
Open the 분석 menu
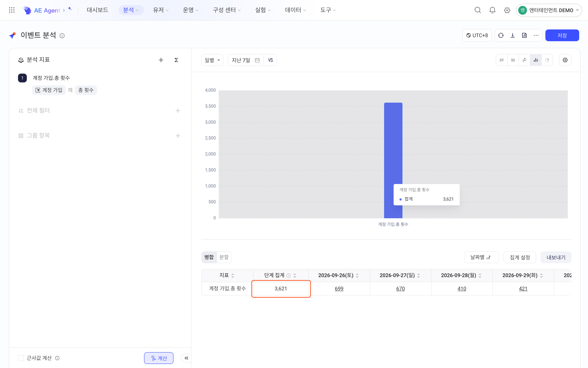click(x=131, y=10)
